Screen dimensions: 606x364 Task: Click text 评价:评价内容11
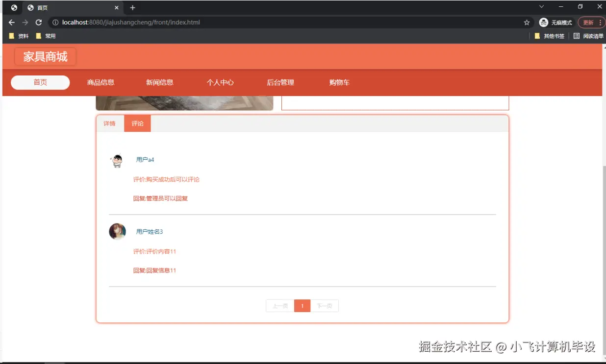coord(154,252)
